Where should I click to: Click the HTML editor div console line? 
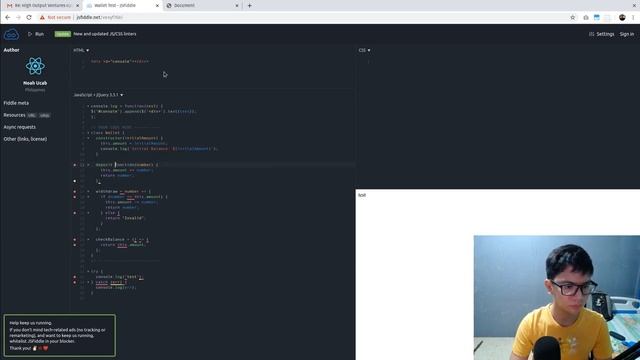click(x=120, y=62)
